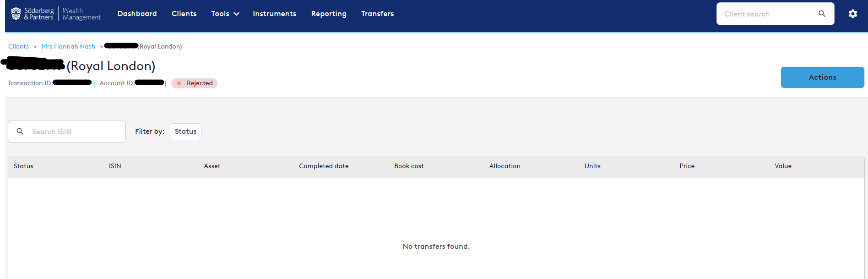Go to the Clients navigation tab
This screenshot has height=279, width=868.
[x=184, y=14]
